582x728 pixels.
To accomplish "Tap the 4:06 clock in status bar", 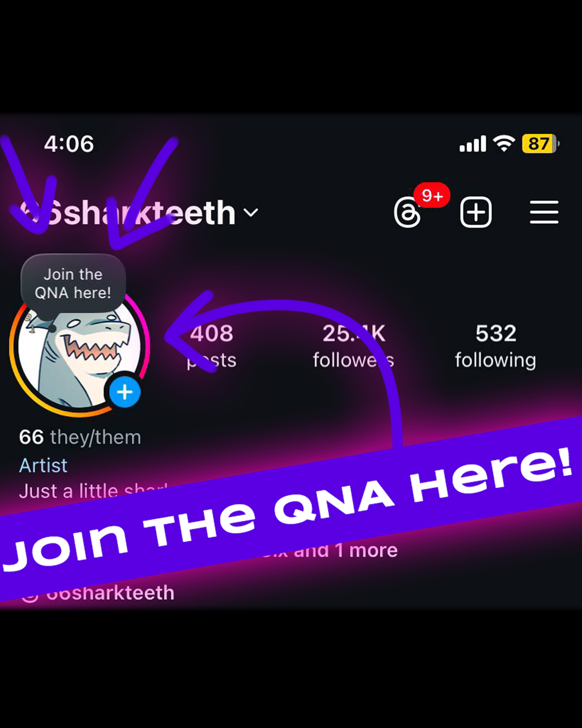I will click(69, 144).
